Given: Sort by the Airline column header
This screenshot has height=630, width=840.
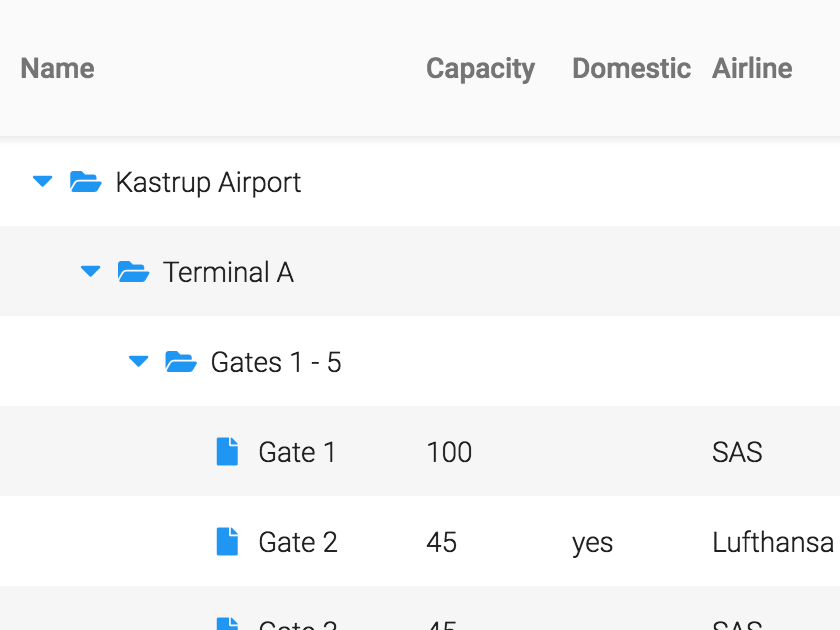Looking at the screenshot, I should tap(752, 68).
